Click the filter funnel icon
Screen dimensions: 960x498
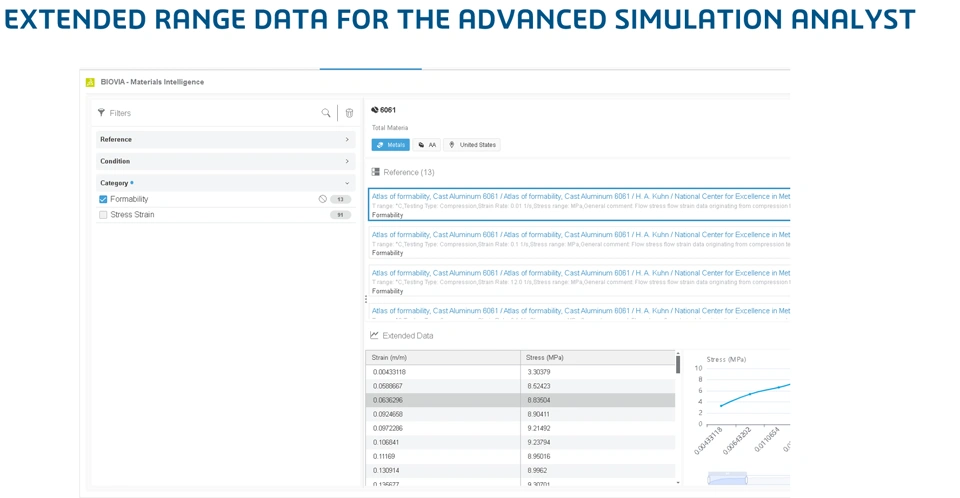pos(102,113)
